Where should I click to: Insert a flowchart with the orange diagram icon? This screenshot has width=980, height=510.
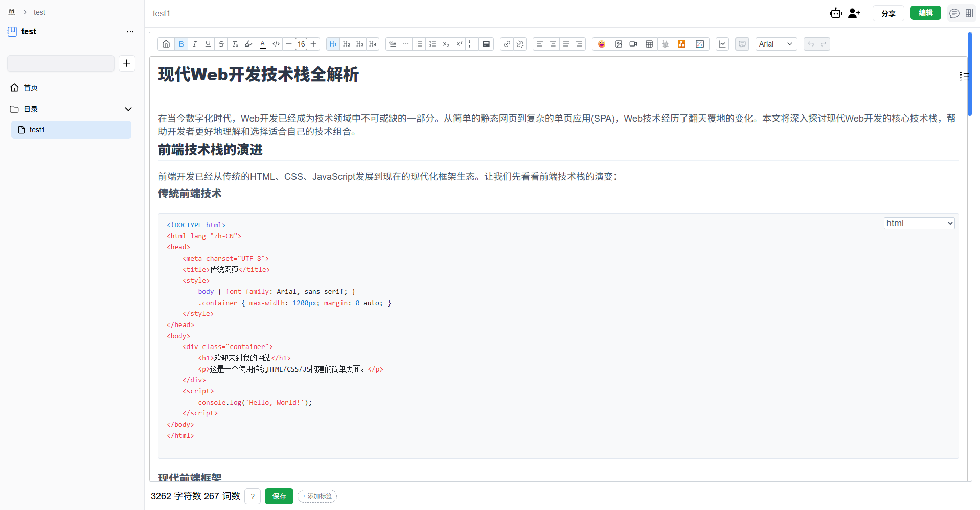(681, 44)
